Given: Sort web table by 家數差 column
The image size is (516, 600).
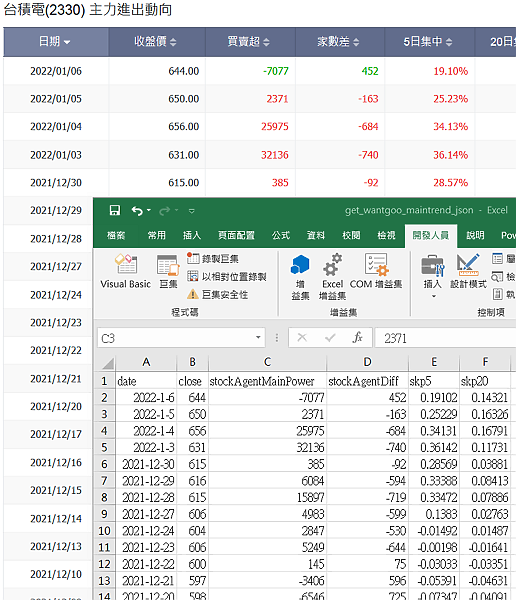Looking at the screenshot, I should (x=339, y=41).
